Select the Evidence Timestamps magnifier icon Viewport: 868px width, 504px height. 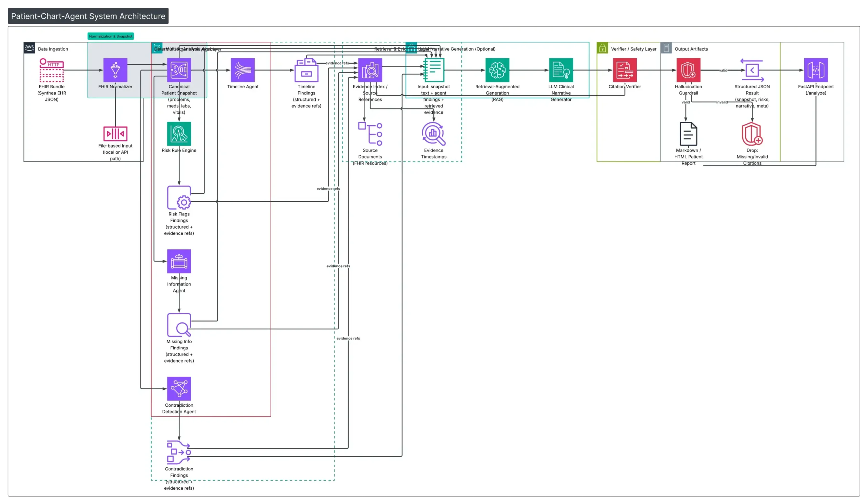click(x=433, y=134)
